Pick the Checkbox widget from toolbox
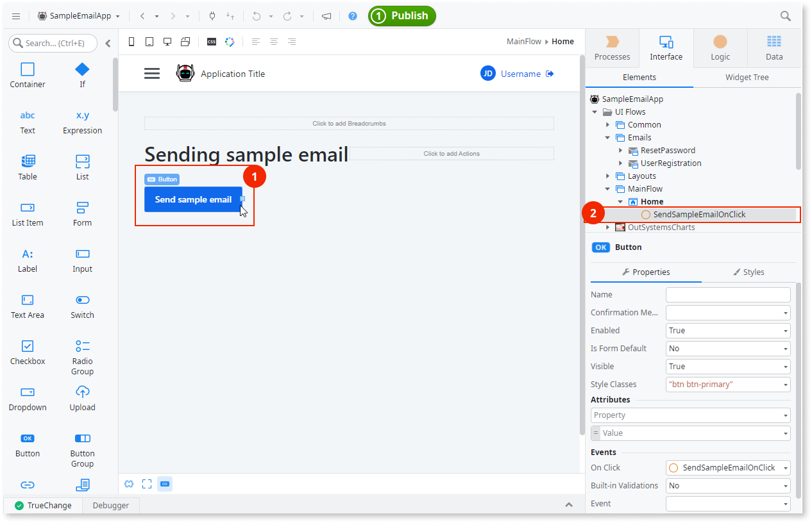Screen dimensions: 812x523 (28, 352)
